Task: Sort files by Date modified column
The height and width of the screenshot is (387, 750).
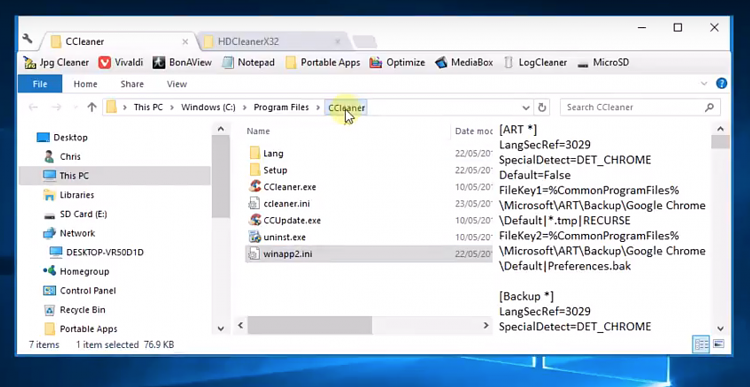Action: point(474,131)
